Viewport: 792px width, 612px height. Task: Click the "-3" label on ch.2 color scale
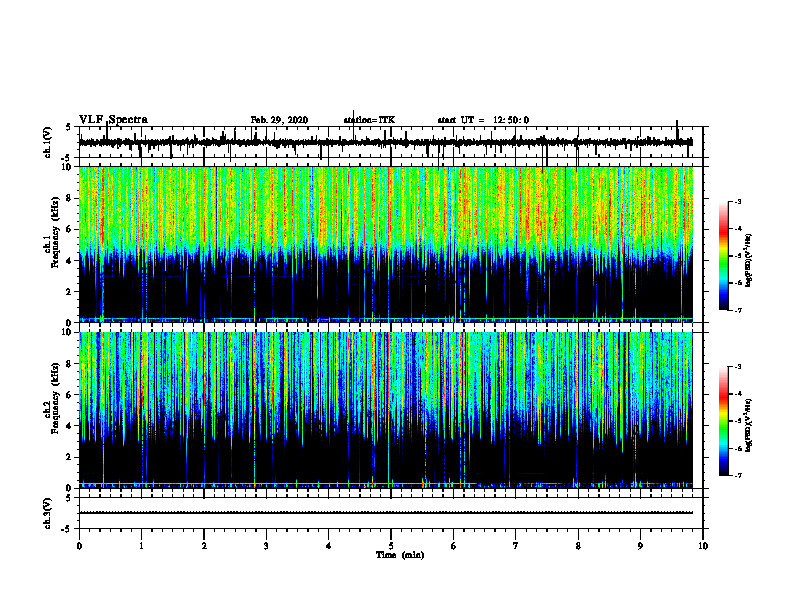737,367
